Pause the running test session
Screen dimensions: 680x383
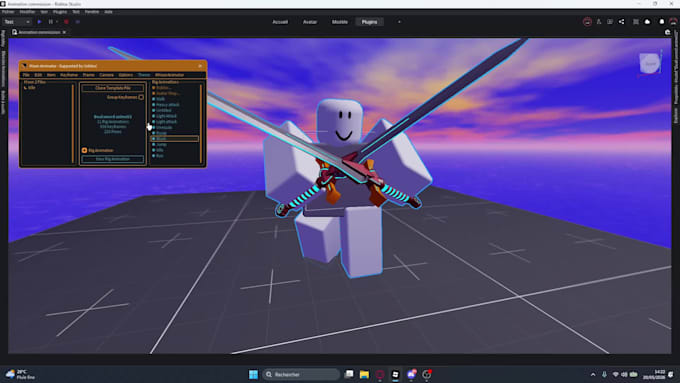coord(51,22)
